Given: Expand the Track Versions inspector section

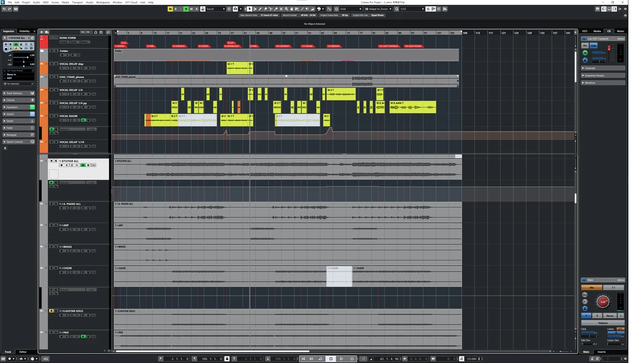Looking at the screenshot, I should [18, 93].
